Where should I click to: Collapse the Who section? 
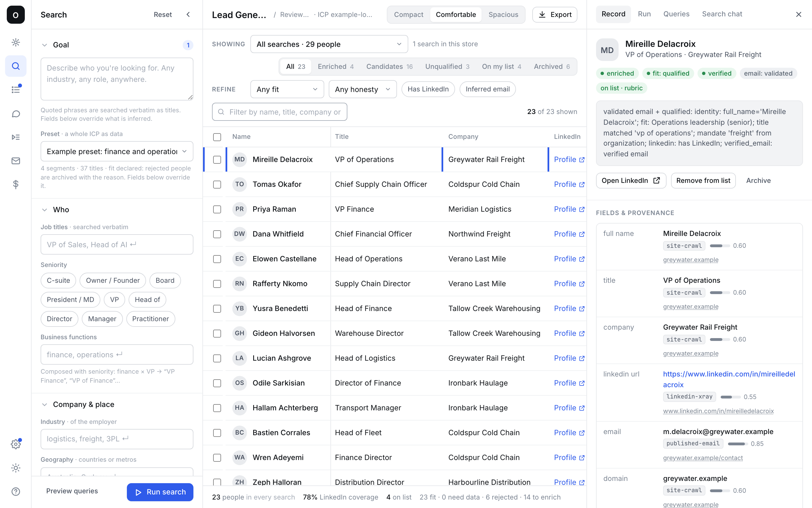(44, 210)
